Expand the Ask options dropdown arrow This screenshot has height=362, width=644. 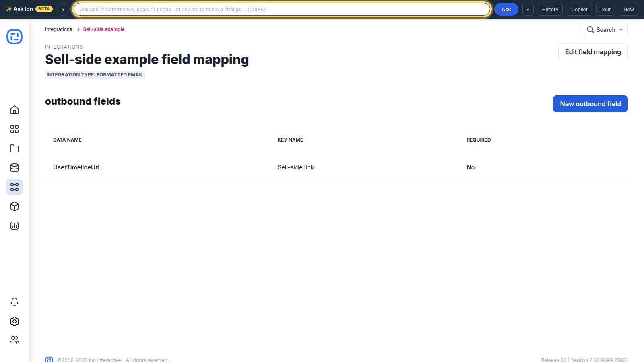tap(528, 9)
